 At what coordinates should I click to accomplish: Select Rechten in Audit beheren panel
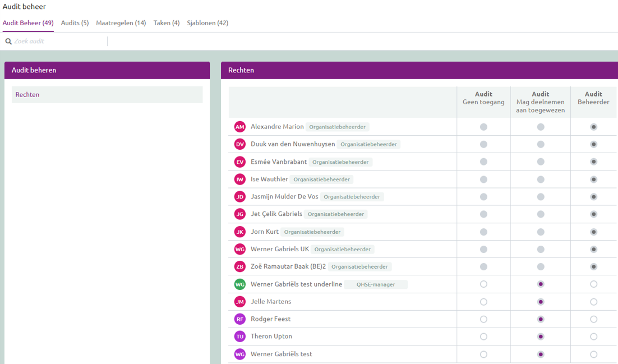click(x=107, y=95)
